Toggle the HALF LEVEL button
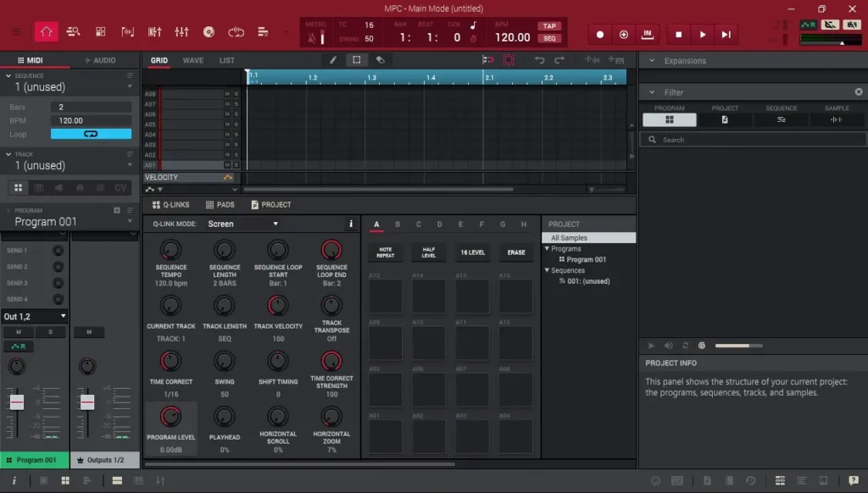 428,252
